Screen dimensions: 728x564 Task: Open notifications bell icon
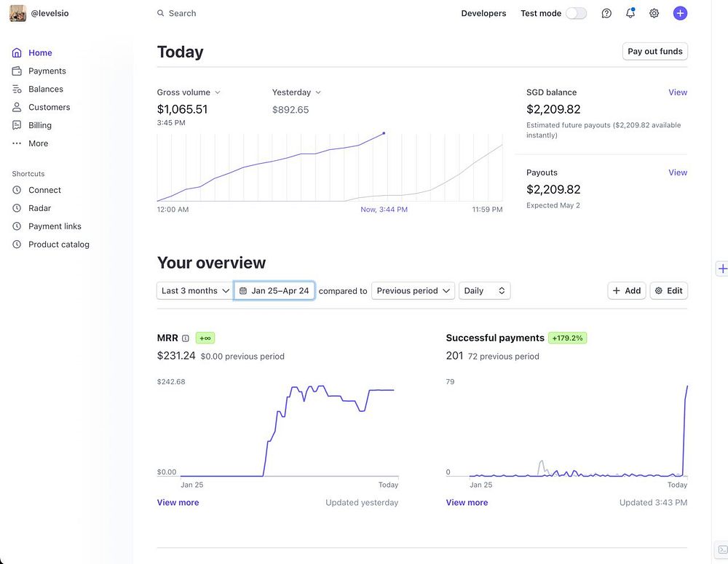(630, 13)
